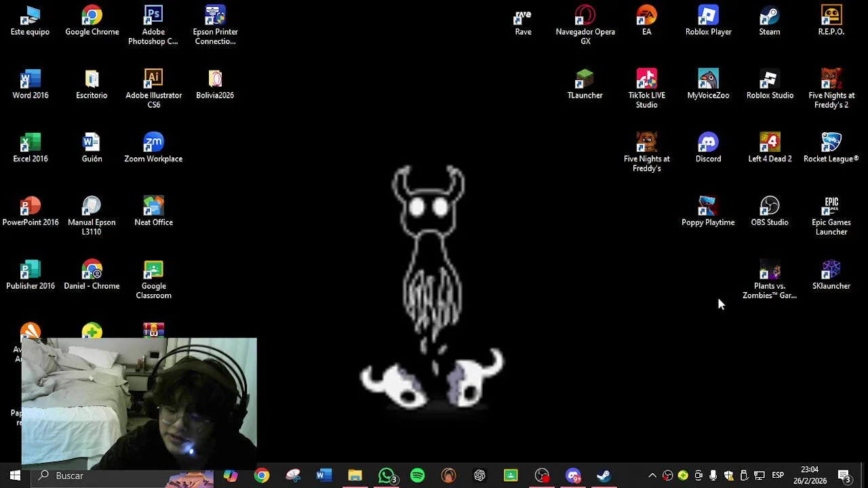The image size is (868, 488).
Task: Switch to Steam in the taskbar
Action: (604, 476)
